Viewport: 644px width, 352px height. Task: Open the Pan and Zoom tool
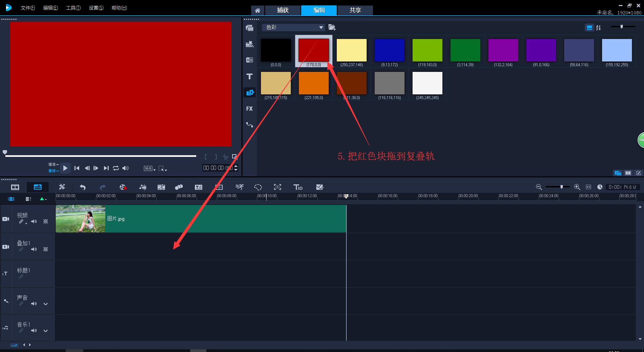point(277,187)
